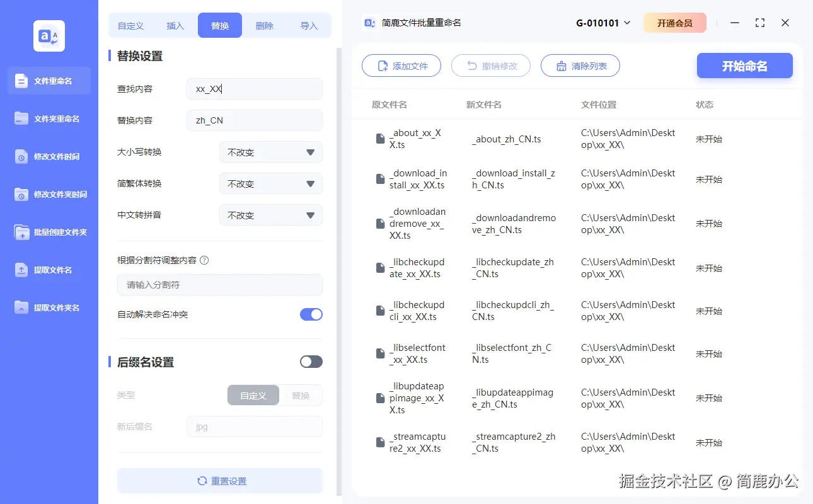Open the 大小写转换 dropdown
The image size is (813, 504).
click(x=270, y=152)
